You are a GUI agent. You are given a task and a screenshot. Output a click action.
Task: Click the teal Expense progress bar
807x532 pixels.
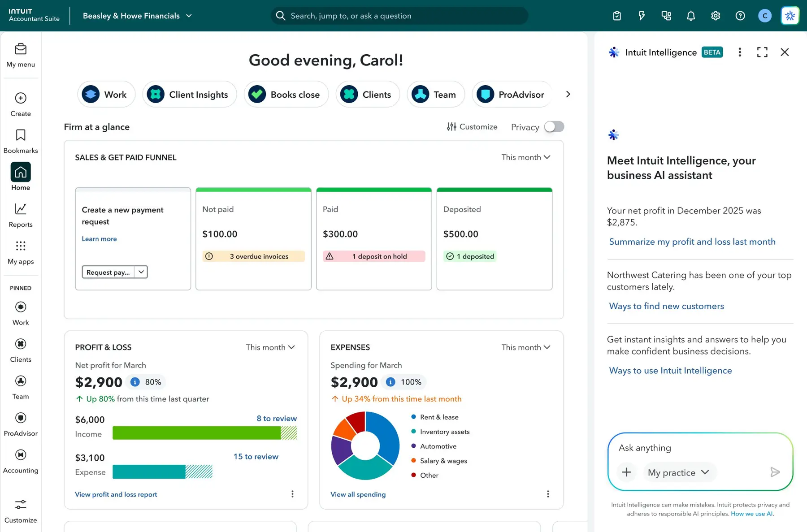(x=162, y=471)
